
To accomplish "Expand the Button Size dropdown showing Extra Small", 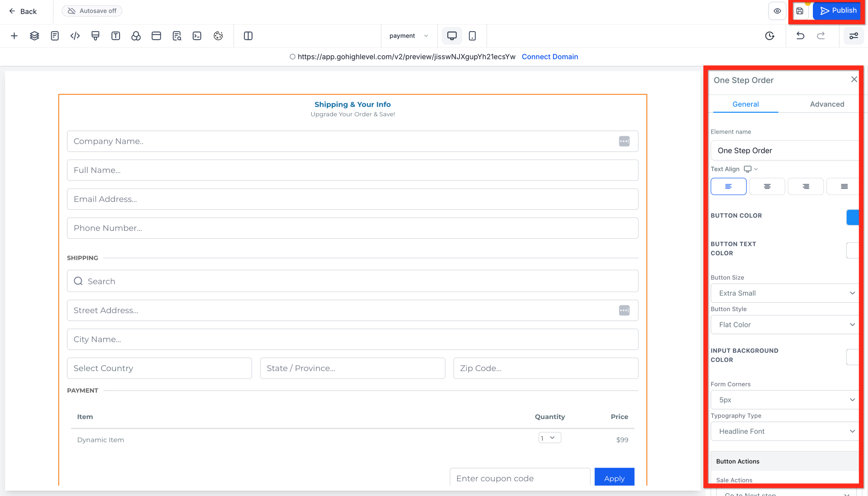I will (x=784, y=293).
